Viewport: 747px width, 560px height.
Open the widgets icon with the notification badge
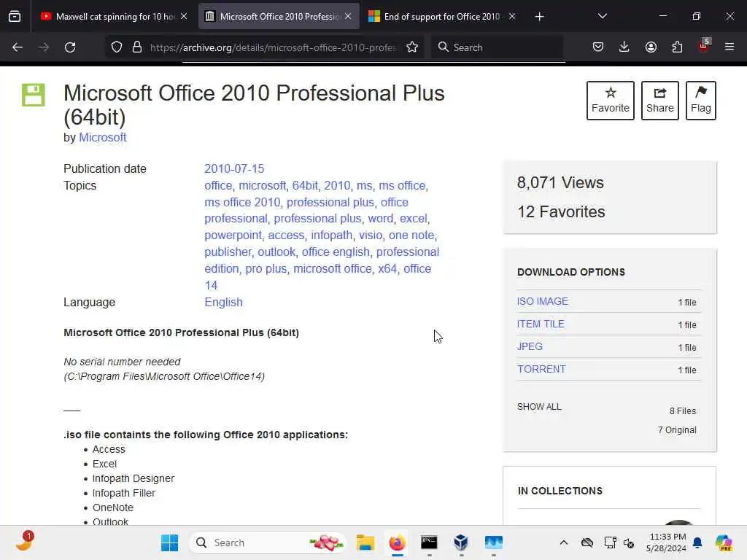pos(24,542)
